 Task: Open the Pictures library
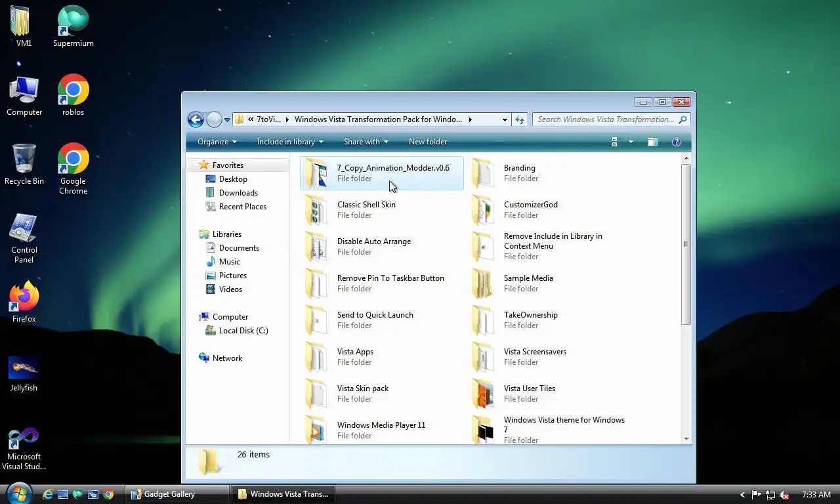232,276
